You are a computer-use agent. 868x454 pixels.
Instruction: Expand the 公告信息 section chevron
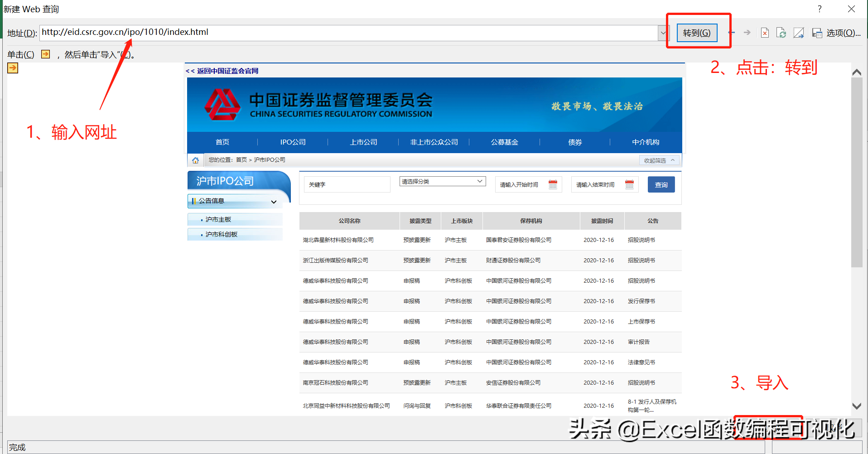pyautogui.click(x=274, y=202)
